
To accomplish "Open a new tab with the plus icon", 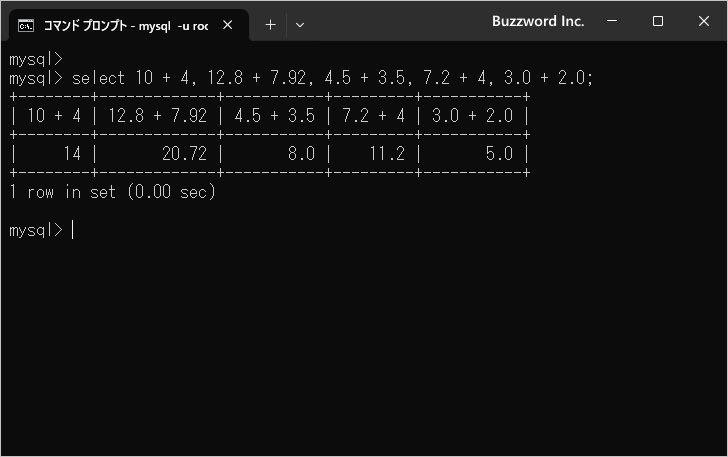I will pyautogui.click(x=270, y=25).
